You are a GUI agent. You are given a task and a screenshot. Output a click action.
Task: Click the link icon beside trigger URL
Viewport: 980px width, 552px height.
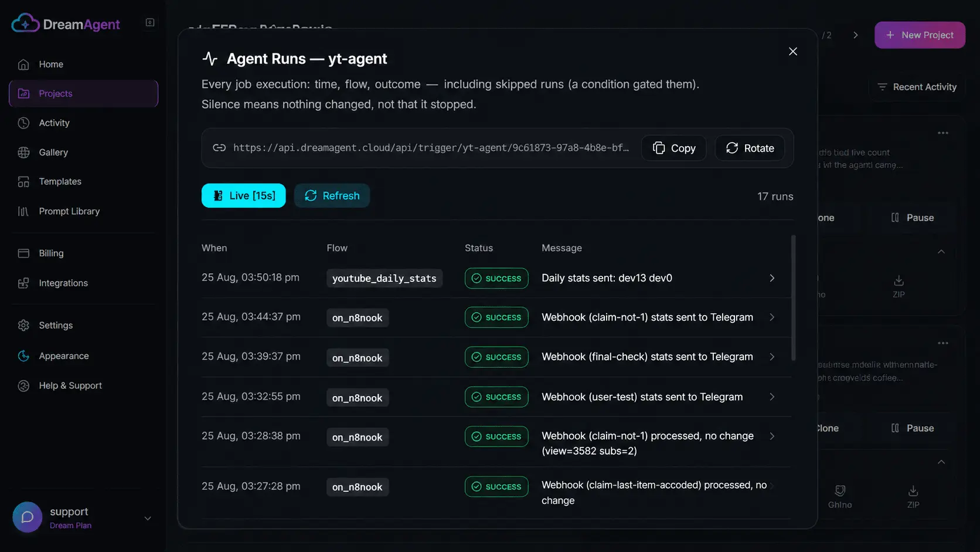[219, 148]
